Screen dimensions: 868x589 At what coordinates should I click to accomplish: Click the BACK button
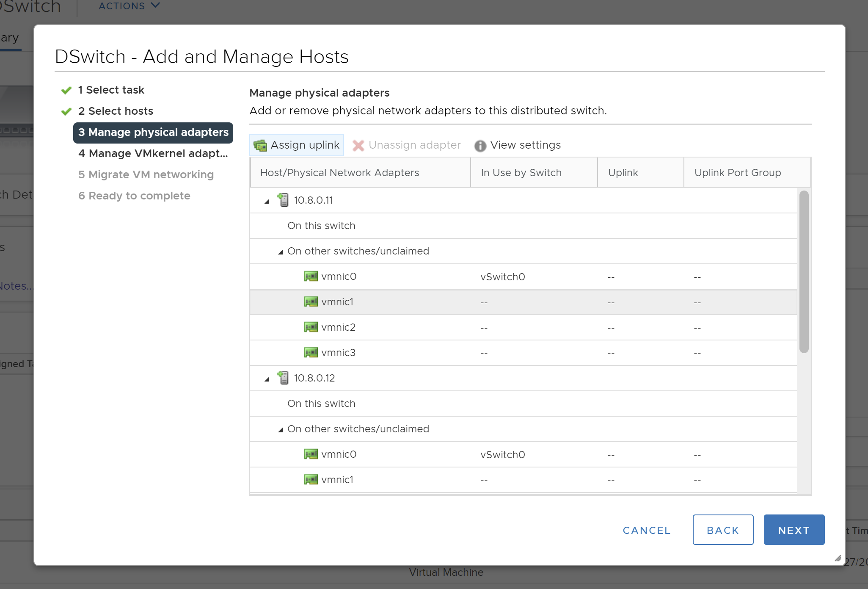[722, 530]
